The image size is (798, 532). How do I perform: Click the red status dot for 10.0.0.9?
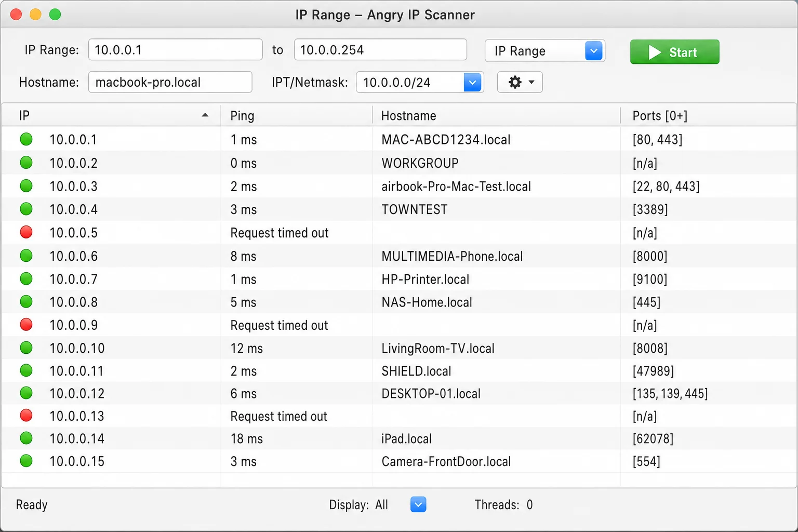click(26, 325)
